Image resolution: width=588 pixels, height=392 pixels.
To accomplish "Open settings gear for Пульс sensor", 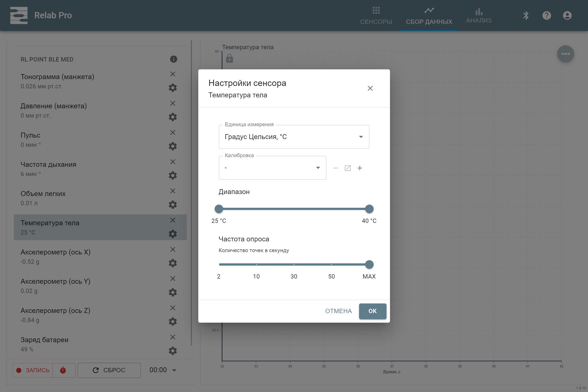I will 173,146.
